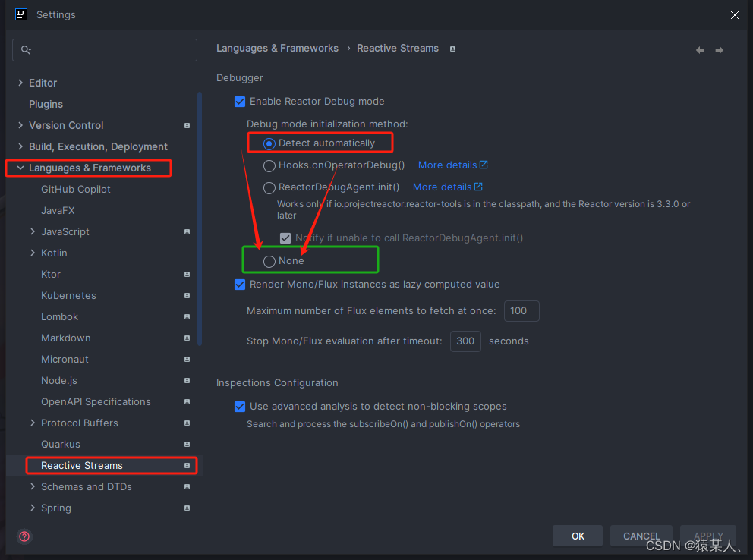This screenshot has width=753, height=560.
Task: Toggle Notify if unable to call ReactorDebugAgent.init()
Action: point(285,238)
